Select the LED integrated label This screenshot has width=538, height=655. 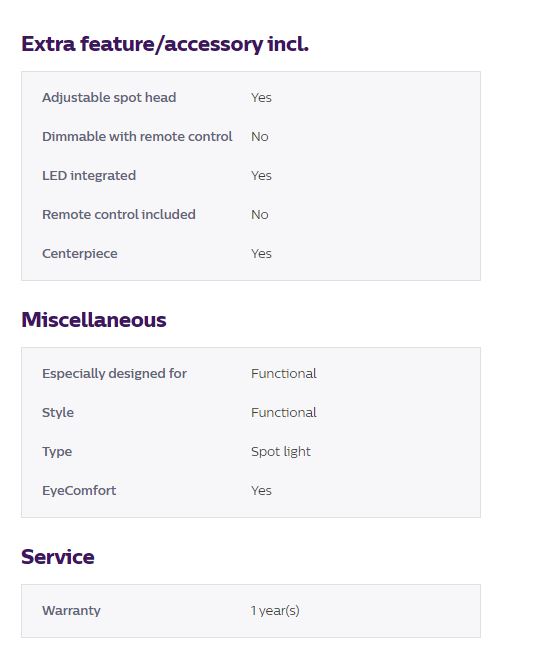click(89, 175)
